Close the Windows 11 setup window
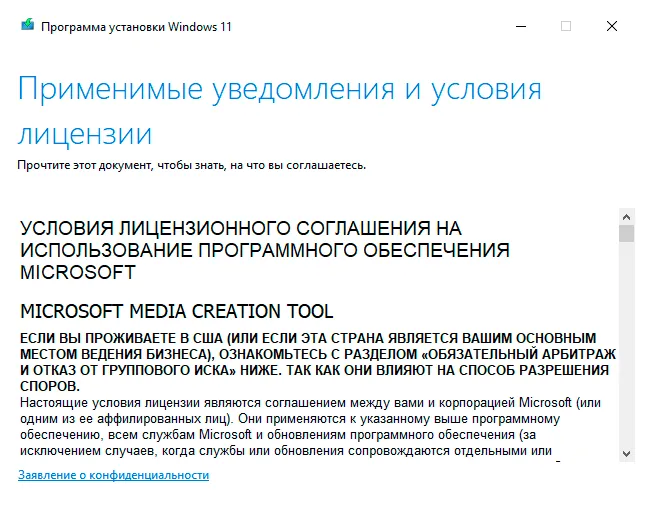The height and width of the screenshot is (506, 652). [612, 26]
